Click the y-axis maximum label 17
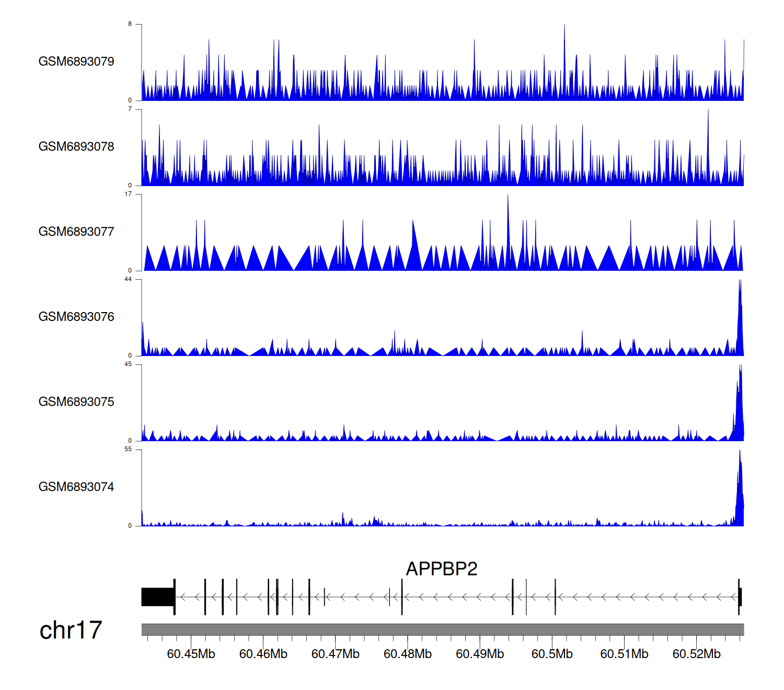This screenshot has height=690, width=784. click(x=128, y=194)
